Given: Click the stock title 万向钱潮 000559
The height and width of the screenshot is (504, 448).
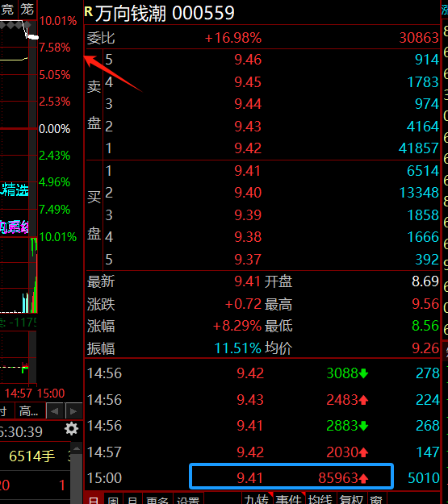Looking at the screenshot, I should (x=165, y=13).
